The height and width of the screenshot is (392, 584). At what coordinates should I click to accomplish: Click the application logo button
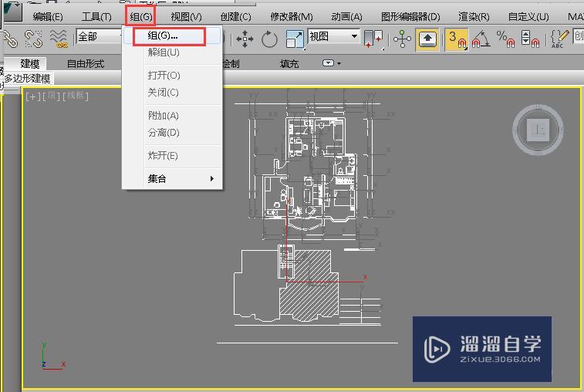click(x=12, y=12)
